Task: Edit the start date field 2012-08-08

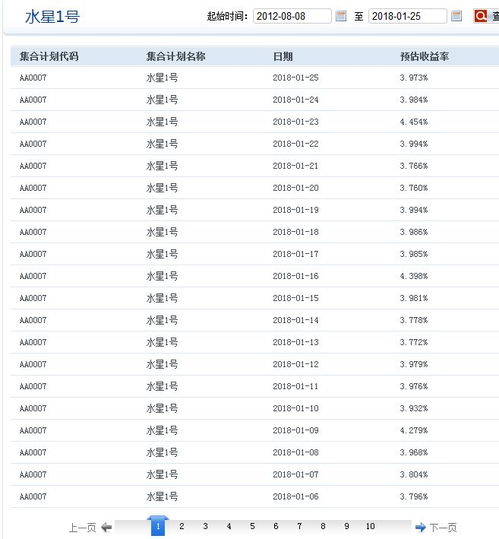Action: coord(292,16)
